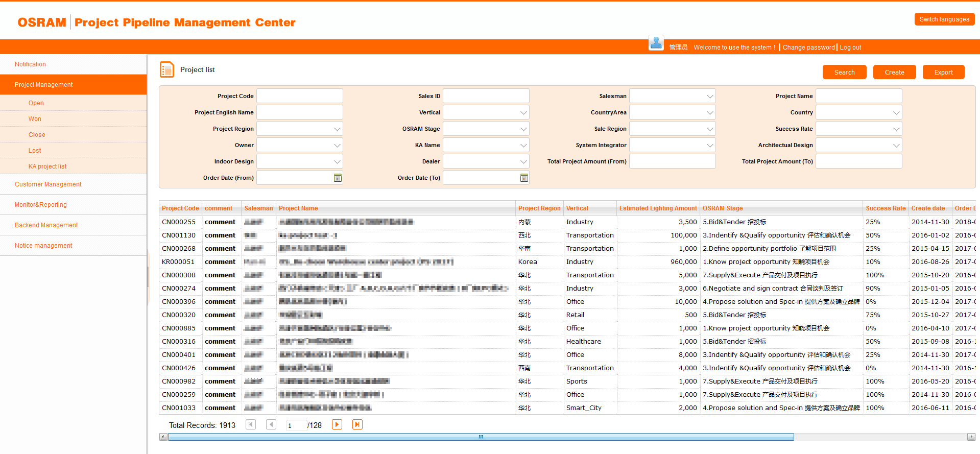Screen dimensions: 980x454
Task: Show Won projects
Action: tap(73, 119)
